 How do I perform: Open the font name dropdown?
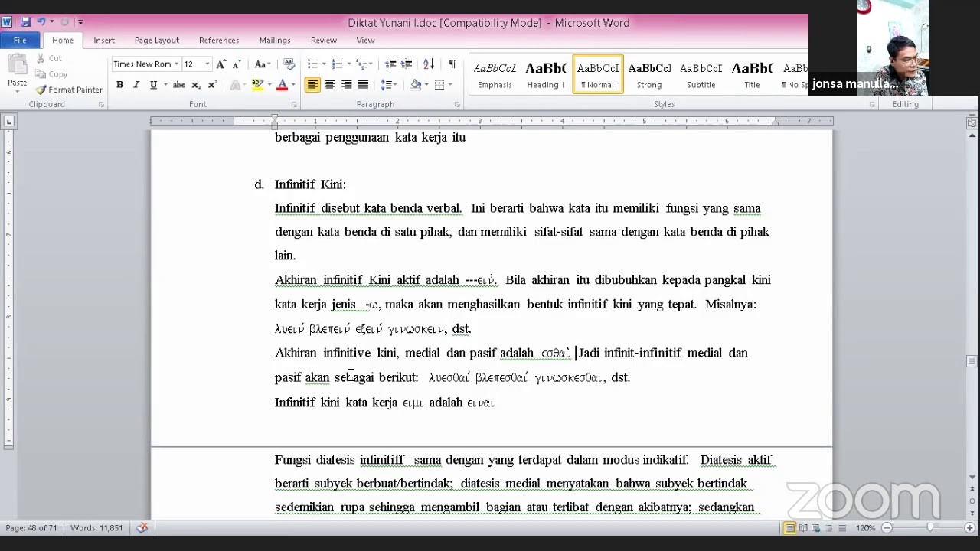pyautogui.click(x=176, y=64)
